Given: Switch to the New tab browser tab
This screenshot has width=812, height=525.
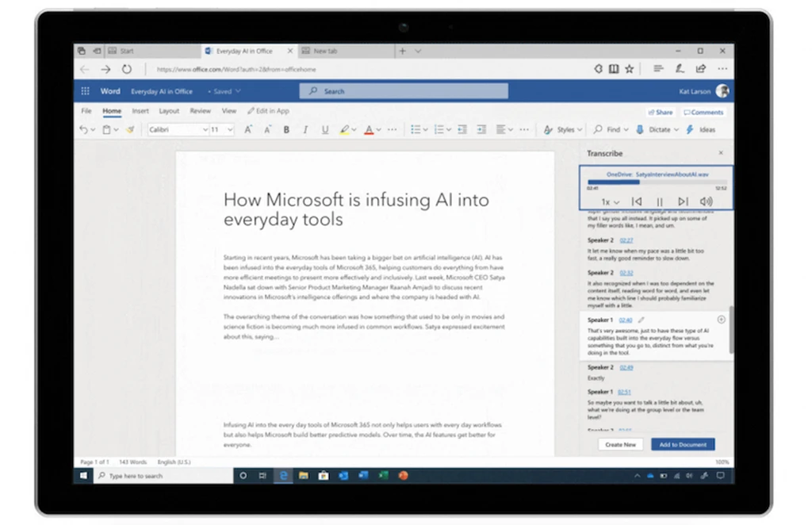Looking at the screenshot, I should 346,52.
